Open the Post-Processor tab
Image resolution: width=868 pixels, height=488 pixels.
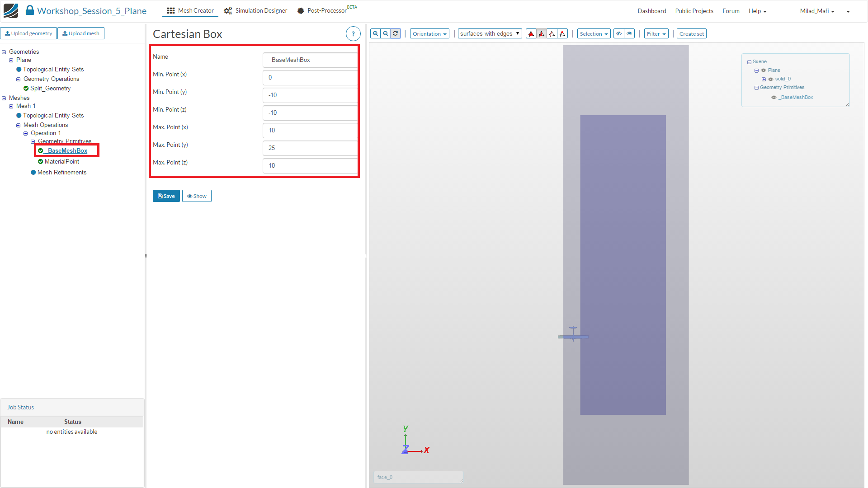click(322, 11)
